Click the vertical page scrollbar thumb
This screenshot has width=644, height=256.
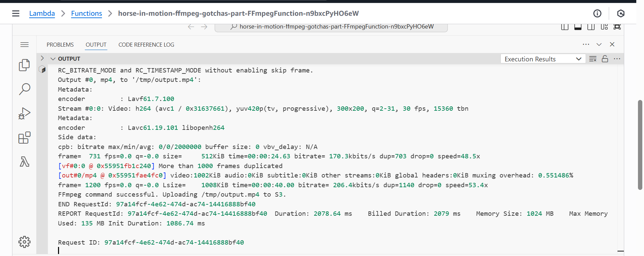pyautogui.click(x=640, y=145)
